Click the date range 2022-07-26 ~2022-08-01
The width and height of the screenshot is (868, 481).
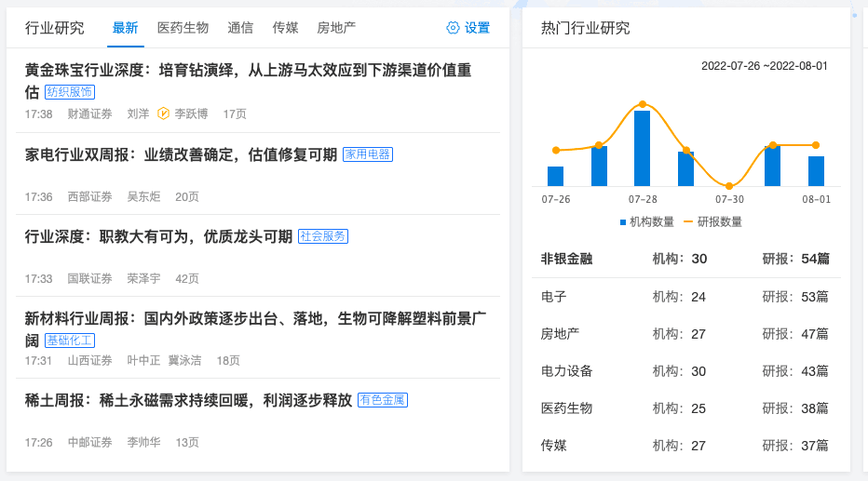(x=765, y=66)
